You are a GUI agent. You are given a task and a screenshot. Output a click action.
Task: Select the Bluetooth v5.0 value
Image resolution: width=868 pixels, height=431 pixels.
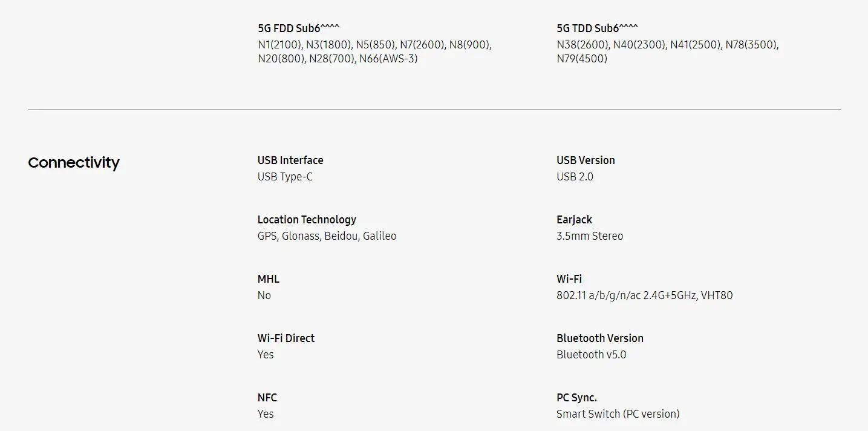(592, 355)
